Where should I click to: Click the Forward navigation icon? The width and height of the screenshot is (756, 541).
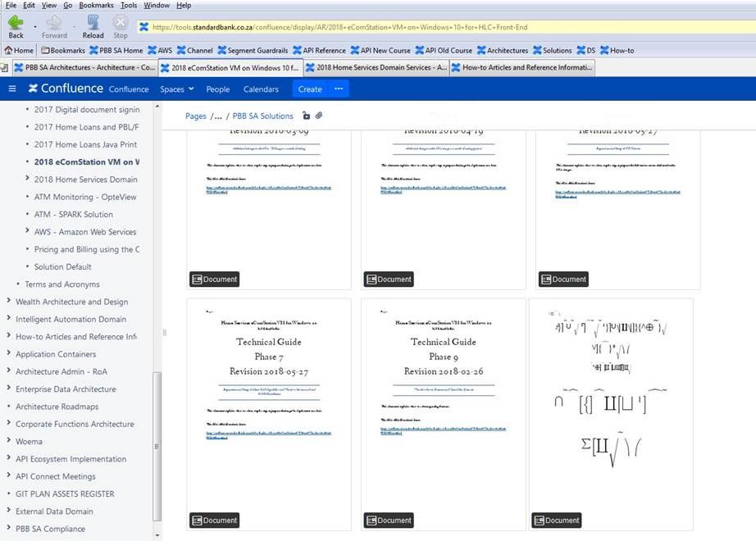[54, 23]
